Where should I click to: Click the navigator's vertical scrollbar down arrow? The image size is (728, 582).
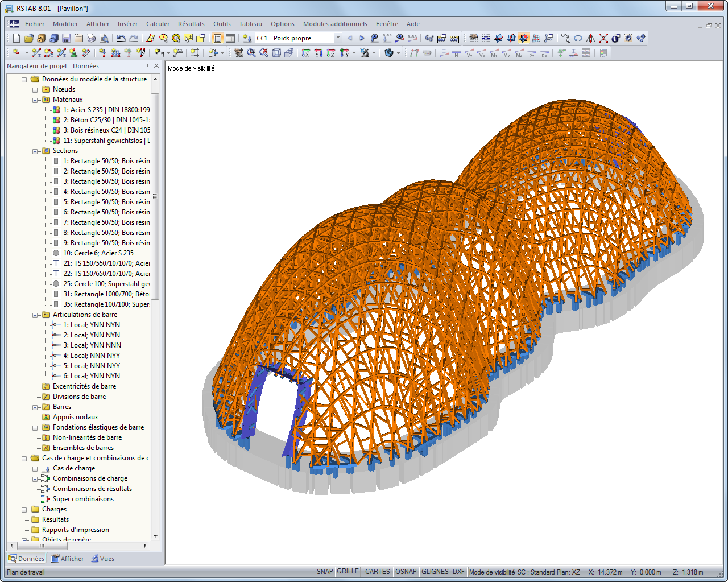click(x=155, y=536)
